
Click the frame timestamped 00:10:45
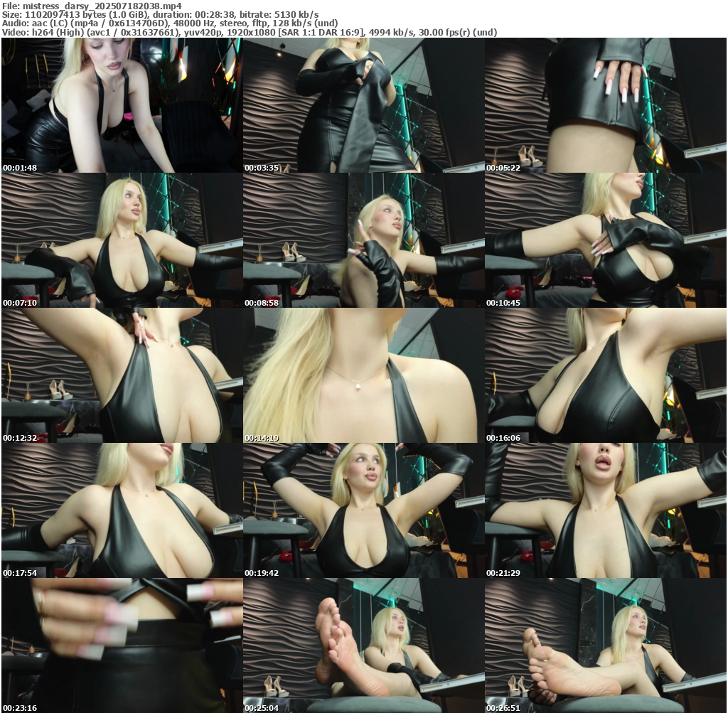pyautogui.click(x=605, y=240)
